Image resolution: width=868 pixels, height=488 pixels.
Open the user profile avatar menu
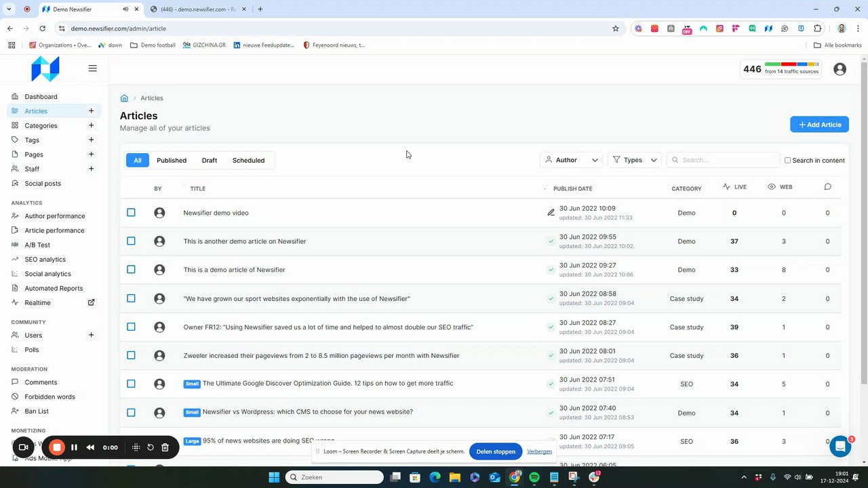(840, 69)
